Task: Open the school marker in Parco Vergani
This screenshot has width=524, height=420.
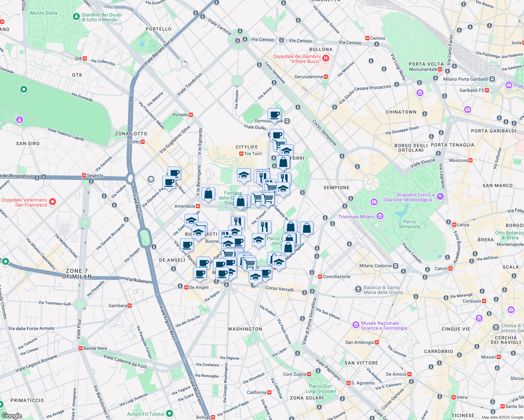Action: tap(258, 240)
